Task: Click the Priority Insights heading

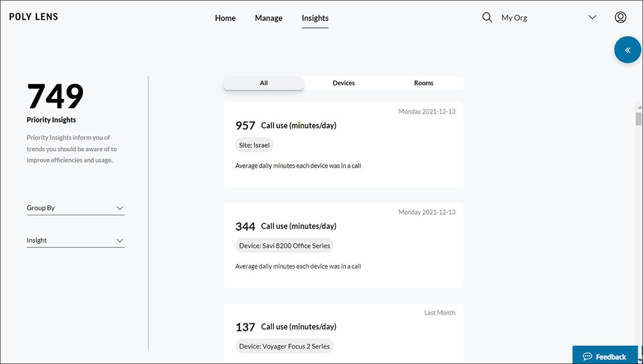Action: coord(51,120)
